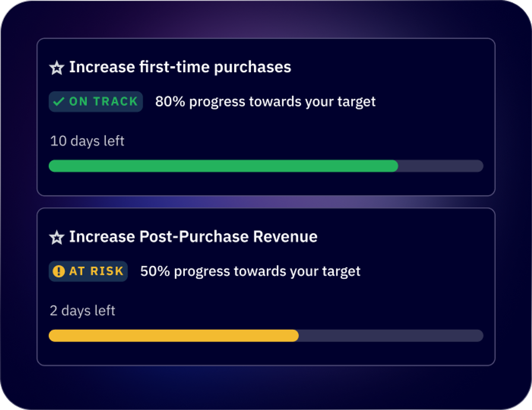This screenshot has height=410, width=532.
Task: Click the star icon beside Post-Purchase Revenue
Action: 57,238
